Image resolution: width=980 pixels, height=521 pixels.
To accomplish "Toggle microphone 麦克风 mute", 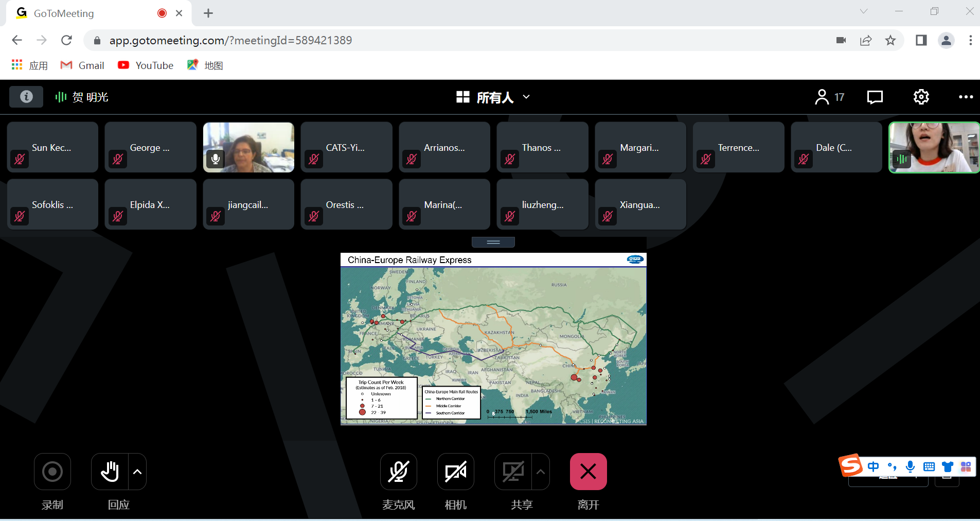I will pos(399,472).
